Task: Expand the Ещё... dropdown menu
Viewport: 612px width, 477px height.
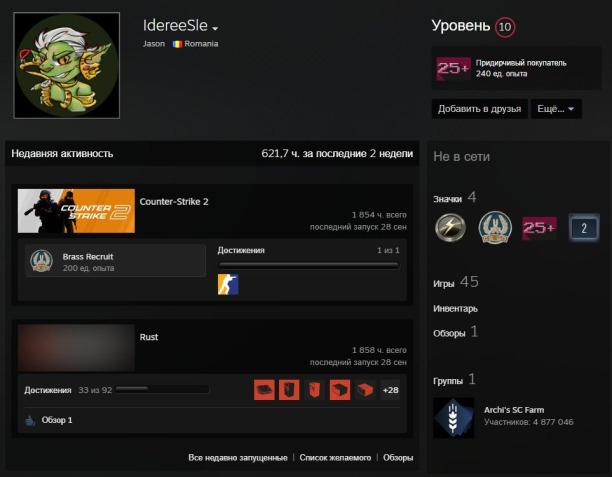Action: pos(555,109)
